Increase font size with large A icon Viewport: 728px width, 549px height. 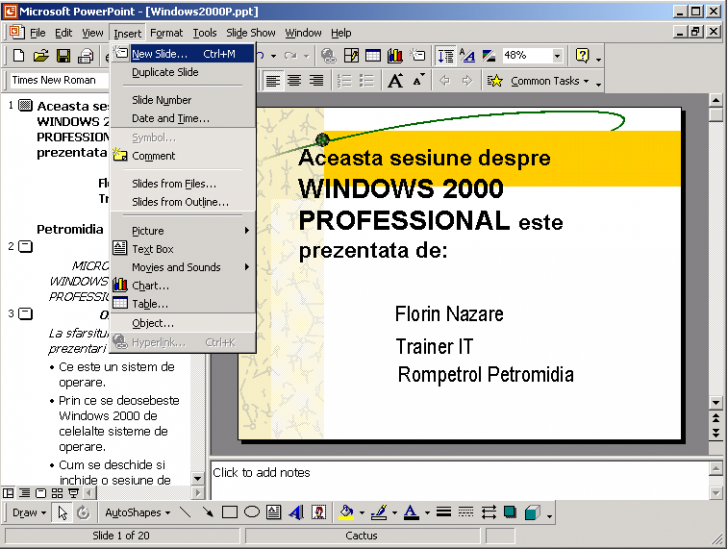pyautogui.click(x=396, y=81)
